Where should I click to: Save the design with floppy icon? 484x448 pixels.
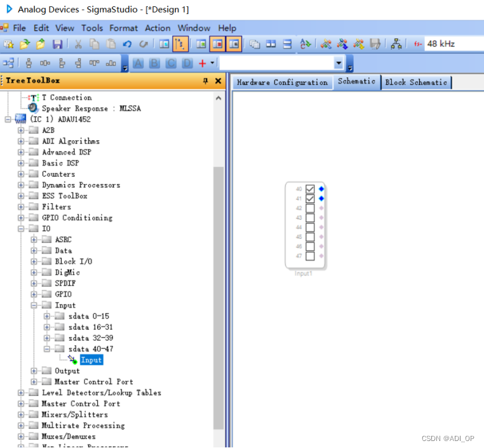[x=57, y=44]
